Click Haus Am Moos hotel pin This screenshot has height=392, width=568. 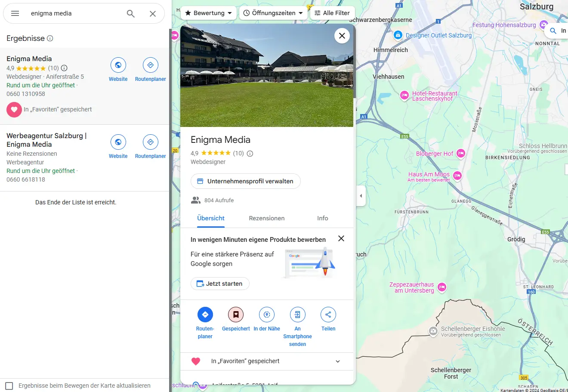pyautogui.click(x=457, y=175)
